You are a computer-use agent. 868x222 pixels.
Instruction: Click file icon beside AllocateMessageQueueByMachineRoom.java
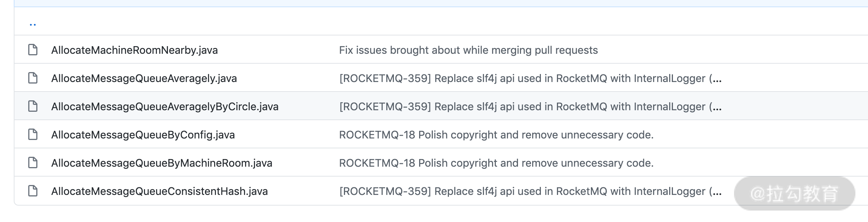(33, 163)
